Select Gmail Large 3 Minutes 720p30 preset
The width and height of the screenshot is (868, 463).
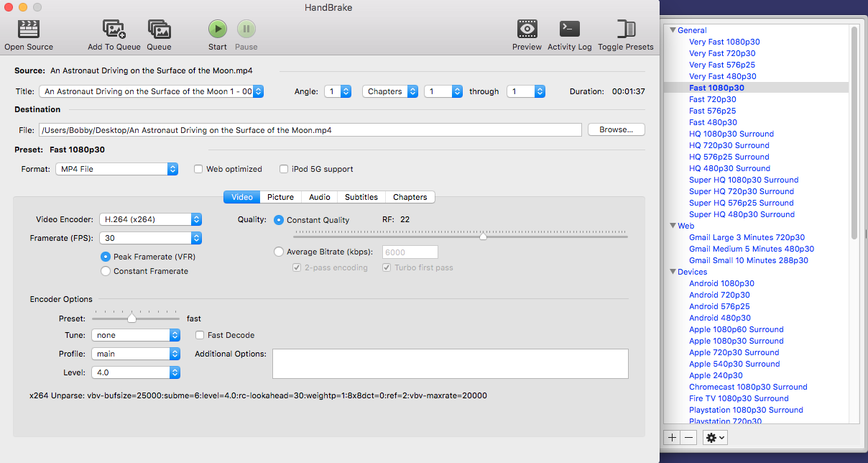(x=747, y=237)
